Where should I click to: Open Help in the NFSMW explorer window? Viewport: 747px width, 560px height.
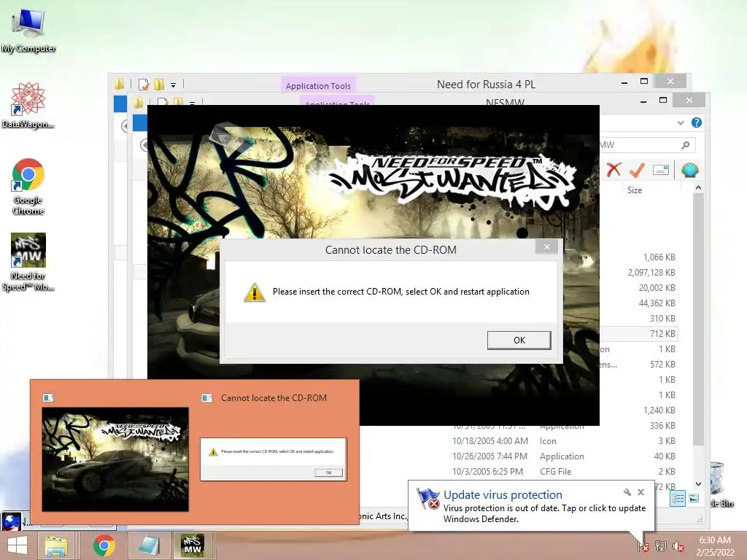[x=696, y=122]
